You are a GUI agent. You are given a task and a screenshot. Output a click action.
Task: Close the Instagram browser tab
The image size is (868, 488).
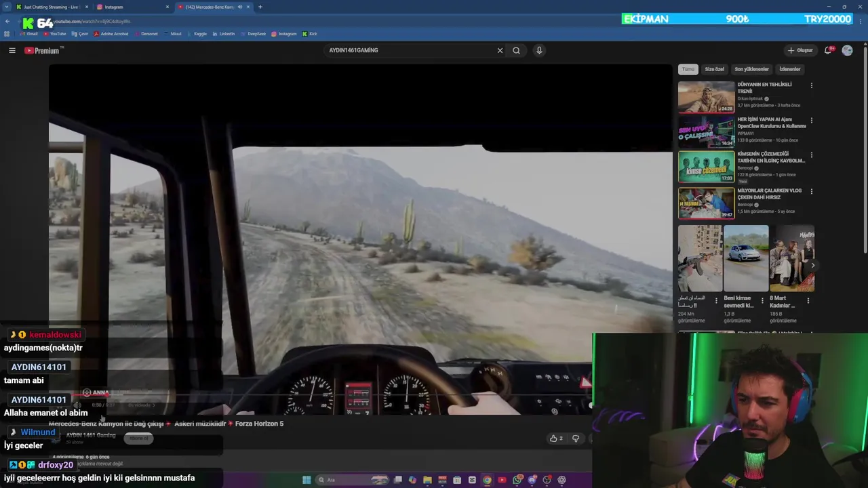point(167,7)
